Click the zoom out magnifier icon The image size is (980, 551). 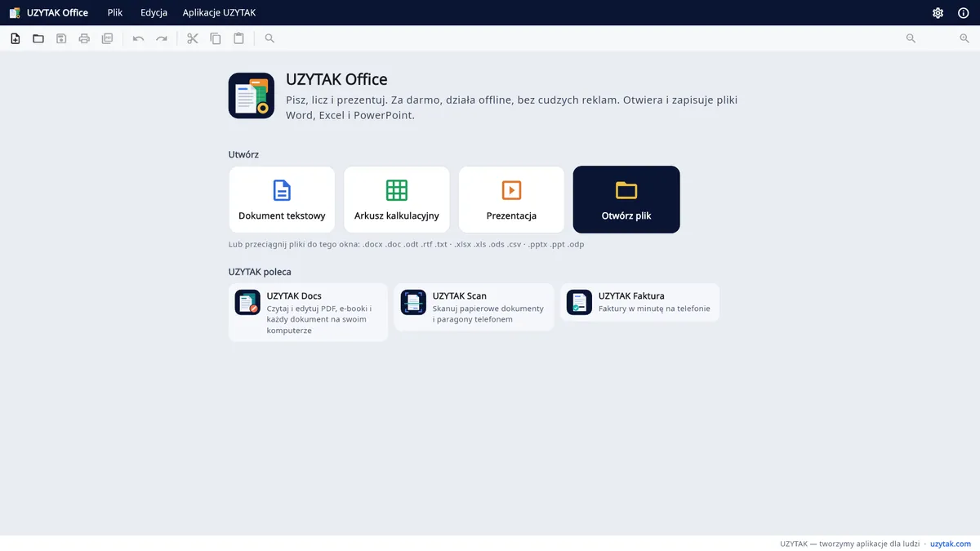(x=911, y=38)
